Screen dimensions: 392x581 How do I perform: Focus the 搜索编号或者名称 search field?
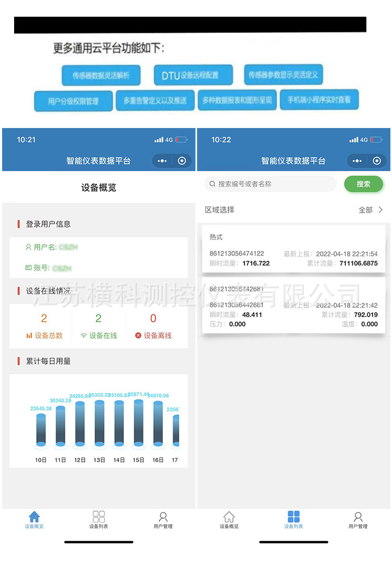pyautogui.click(x=270, y=184)
